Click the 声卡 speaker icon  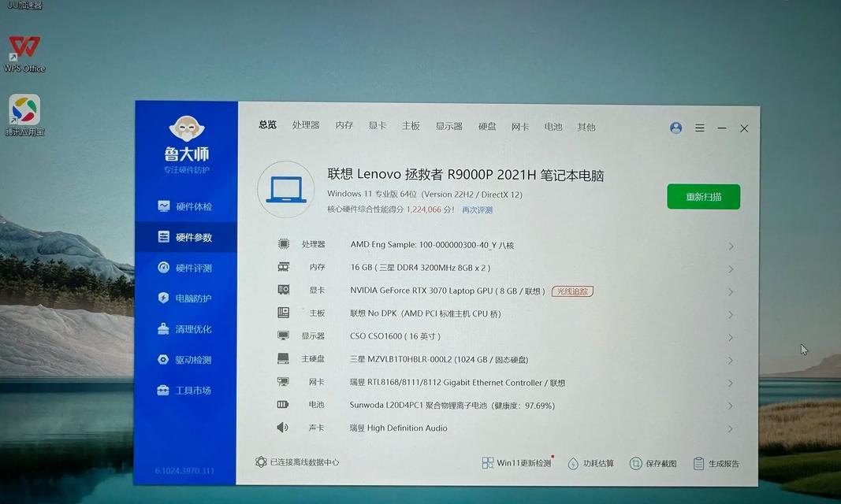tap(283, 428)
